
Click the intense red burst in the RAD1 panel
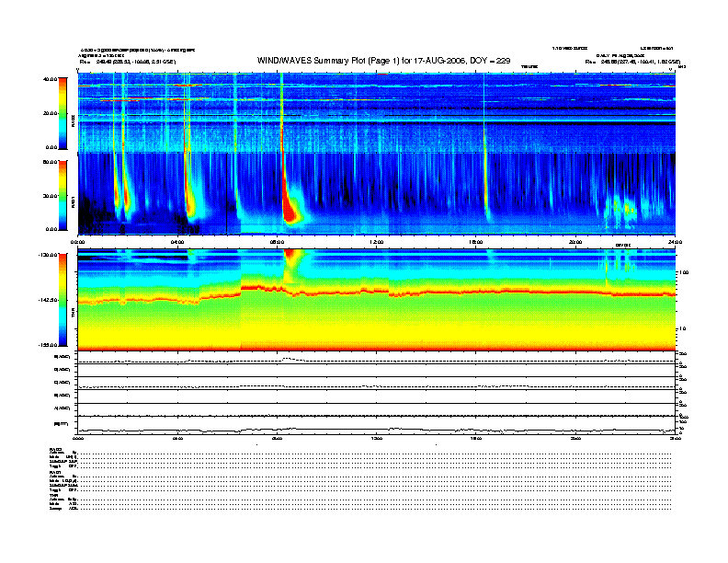click(291, 212)
